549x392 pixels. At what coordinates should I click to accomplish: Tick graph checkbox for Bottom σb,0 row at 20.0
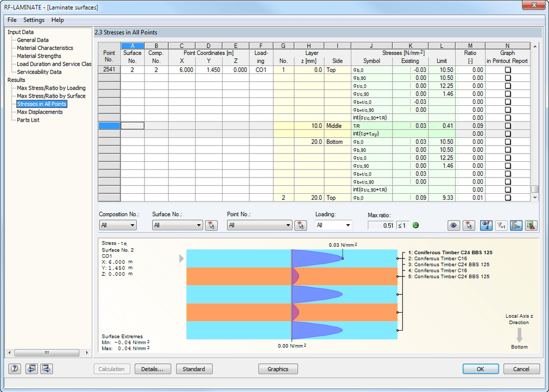pyautogui.click(x=508, y=142)
